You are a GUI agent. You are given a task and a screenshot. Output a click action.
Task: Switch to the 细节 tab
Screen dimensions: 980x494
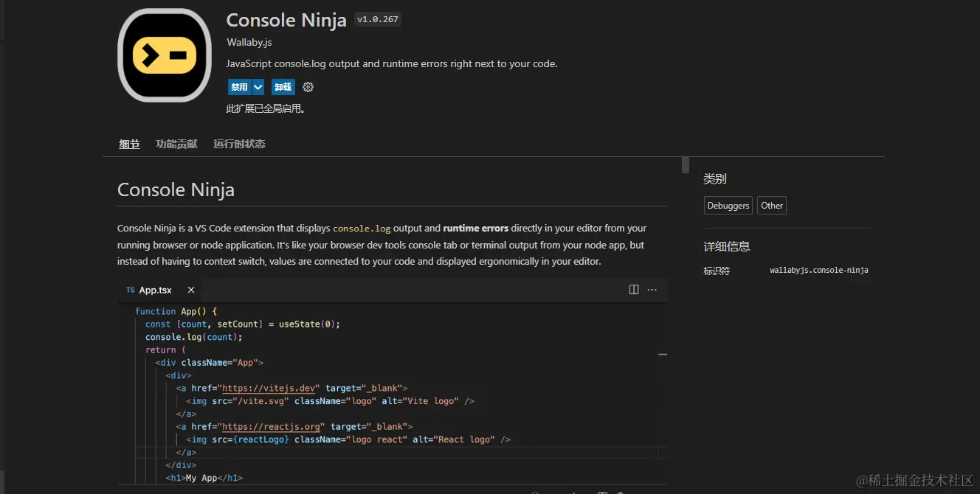click(129, 145)
